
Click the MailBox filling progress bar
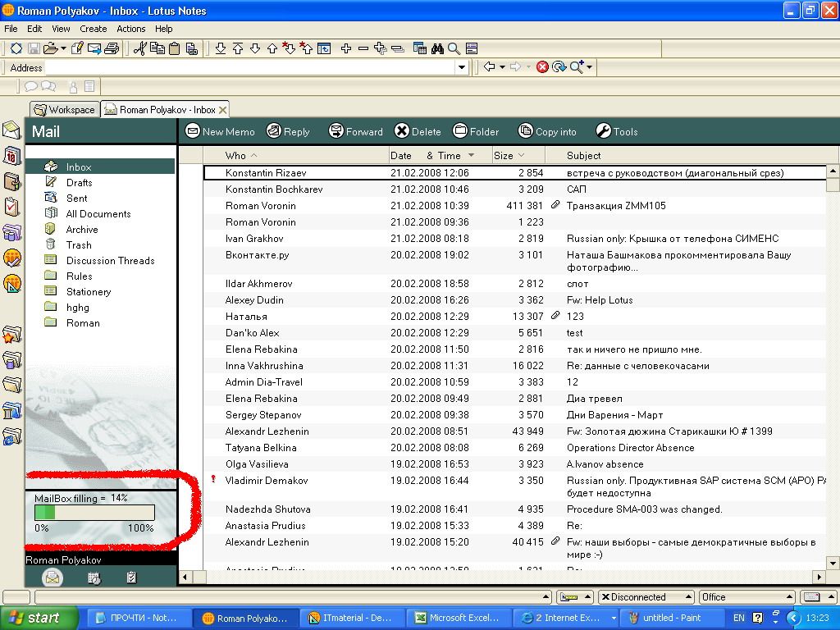pos(94,513)
